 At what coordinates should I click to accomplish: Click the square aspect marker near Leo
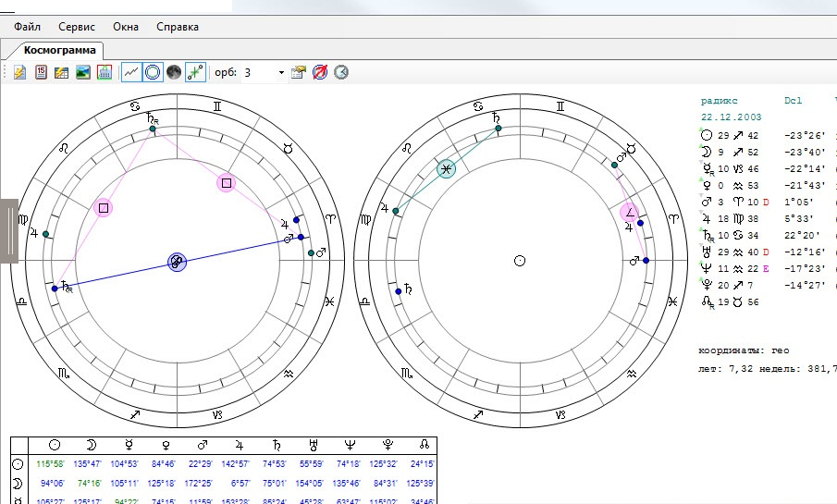[x=104, y=208]
